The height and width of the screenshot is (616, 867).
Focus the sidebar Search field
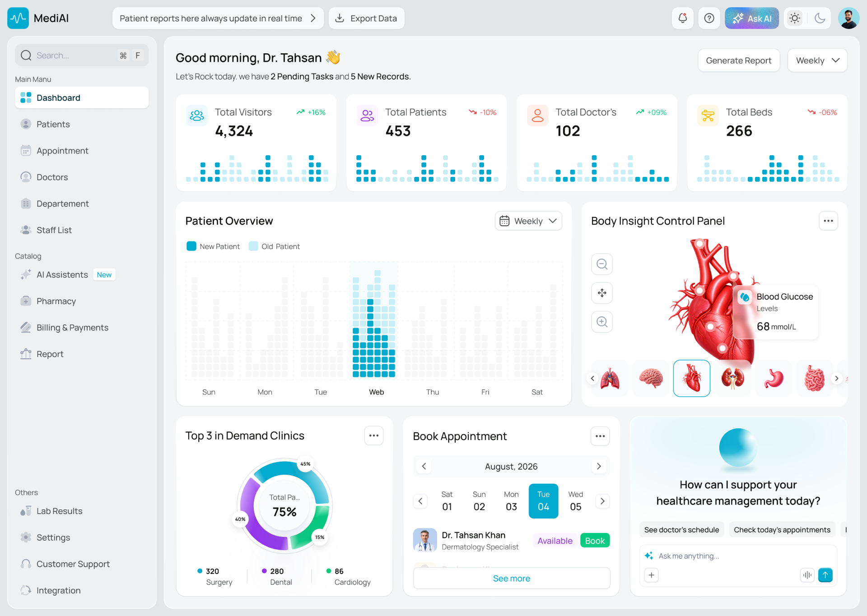pos(82,55)
